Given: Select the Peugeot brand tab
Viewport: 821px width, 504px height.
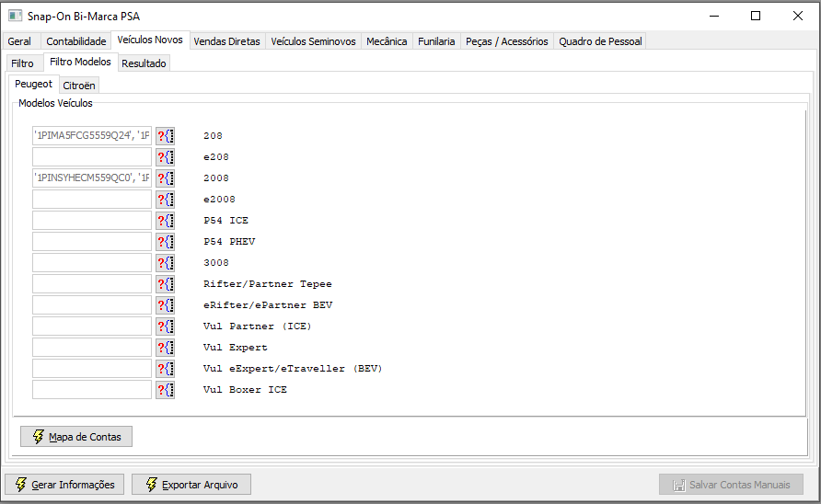Looking at the screenshot, I should point(33,84).
